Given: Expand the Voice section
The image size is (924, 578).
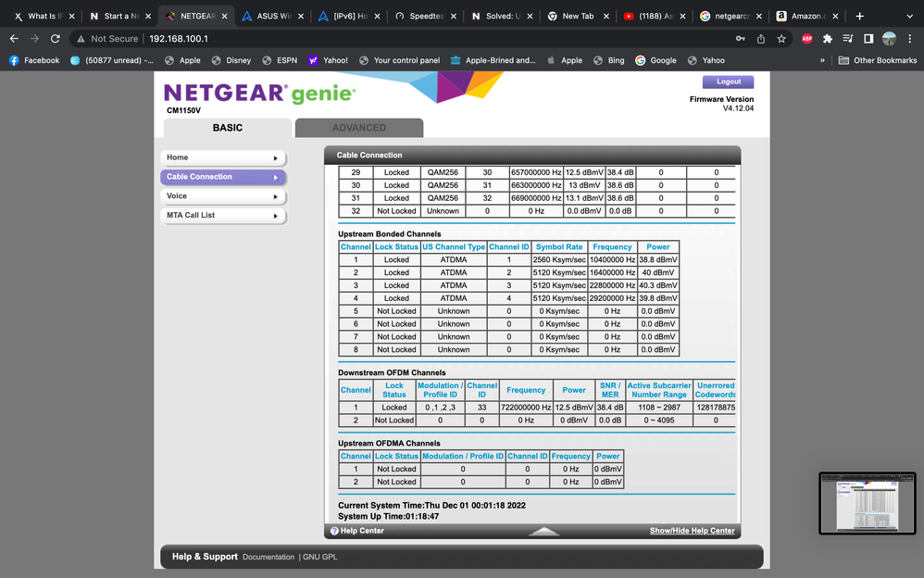Looking at the screenshot, I should coord(226,196).
